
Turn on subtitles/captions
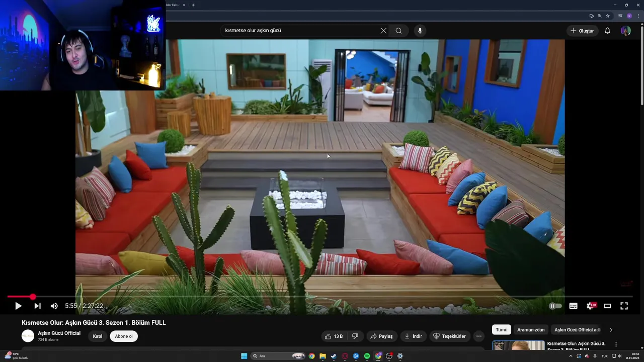[573, 306]
